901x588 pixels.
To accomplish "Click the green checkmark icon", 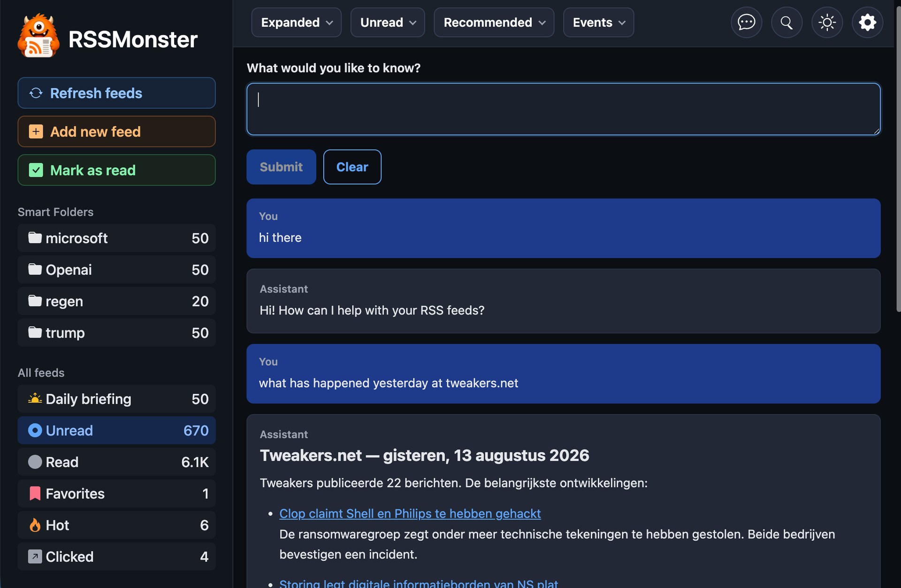I will [x=36, y=170].
